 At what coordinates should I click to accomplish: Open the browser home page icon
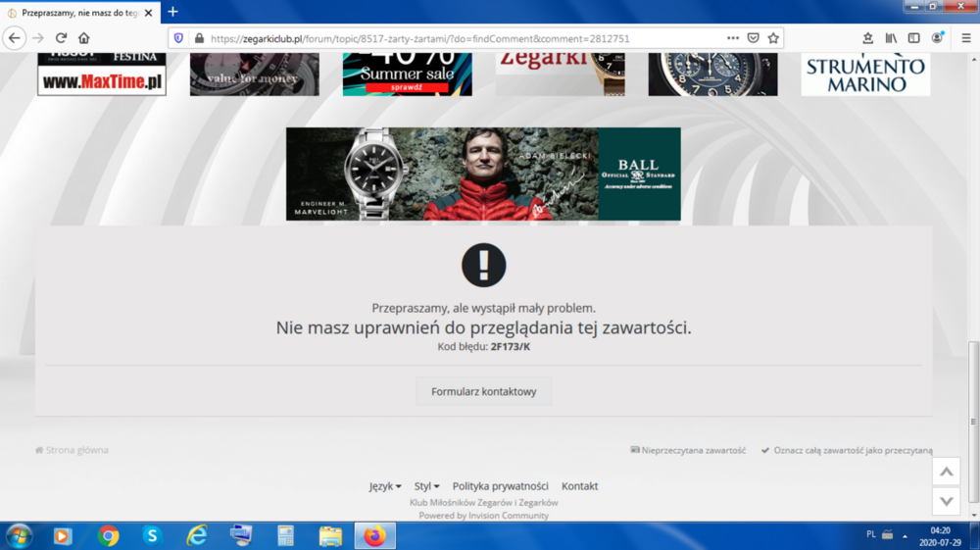pos(83,38)
